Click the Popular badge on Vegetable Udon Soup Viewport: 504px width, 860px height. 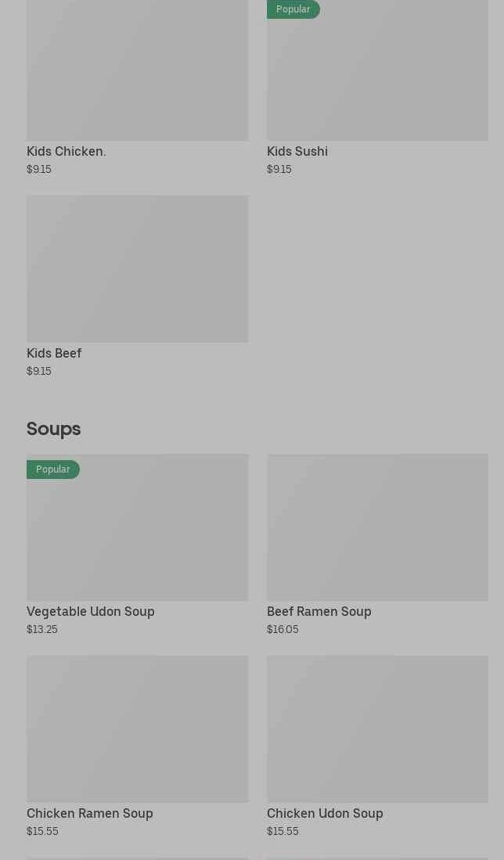[53, 470]
